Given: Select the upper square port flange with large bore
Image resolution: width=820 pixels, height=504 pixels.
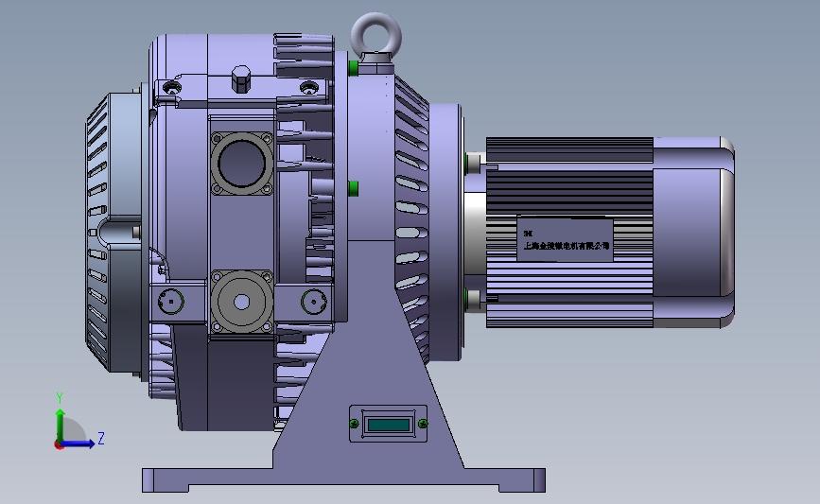Looking at the screenshot, I should (241, 164).
